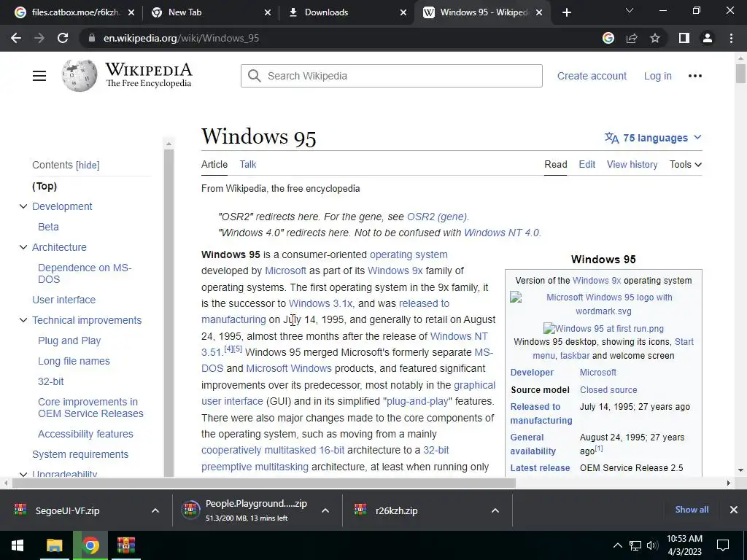
Task: Click the SegoeUI-VF.zip download item
Action: point(66,510)
